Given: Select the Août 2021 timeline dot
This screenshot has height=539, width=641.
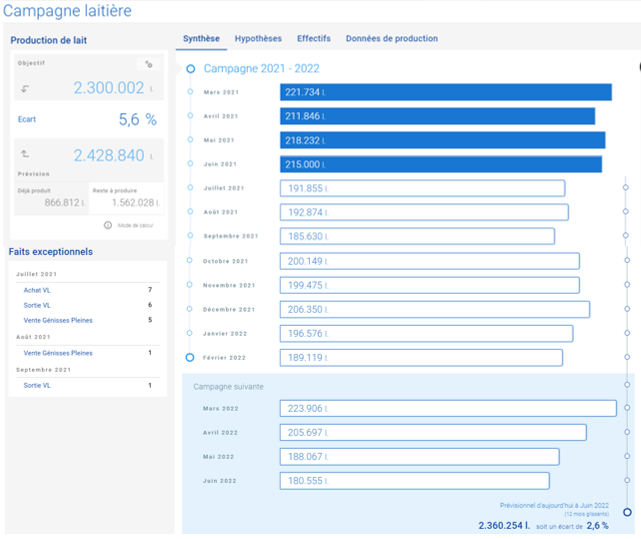Looking at the screenshot, I should [x=190, y=211].
